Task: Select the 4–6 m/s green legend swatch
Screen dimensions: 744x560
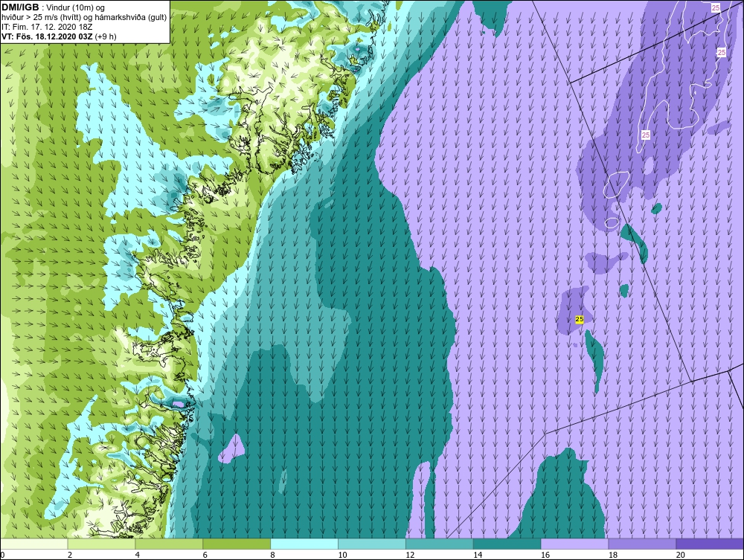Action: 169,544
